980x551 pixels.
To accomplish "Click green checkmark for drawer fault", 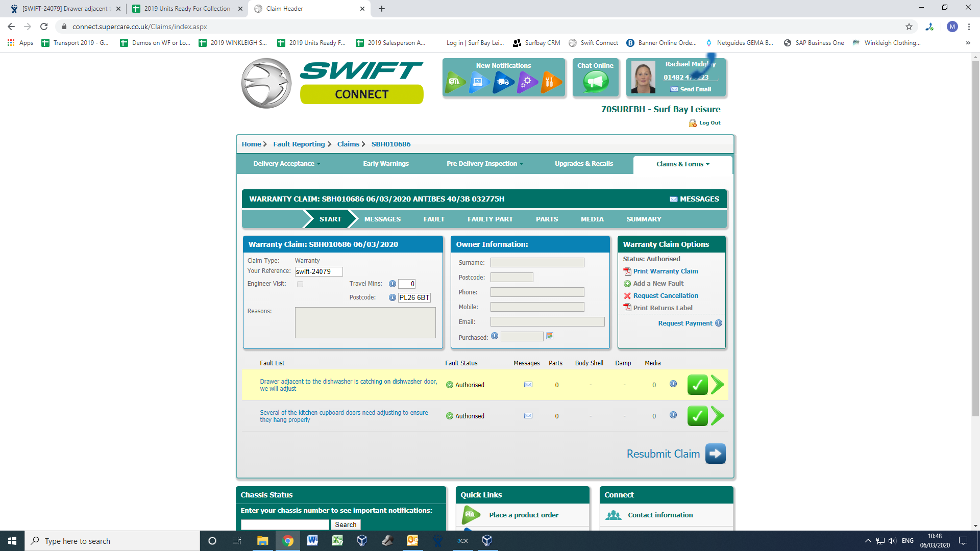I will (697, 385).
